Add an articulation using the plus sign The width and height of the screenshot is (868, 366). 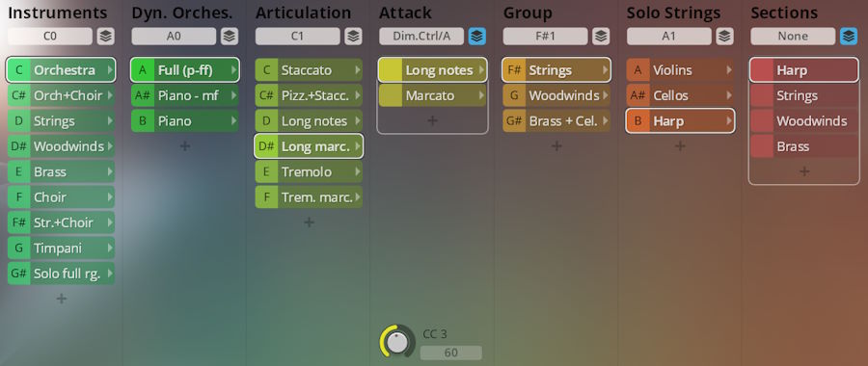click(x=309, y=222)
